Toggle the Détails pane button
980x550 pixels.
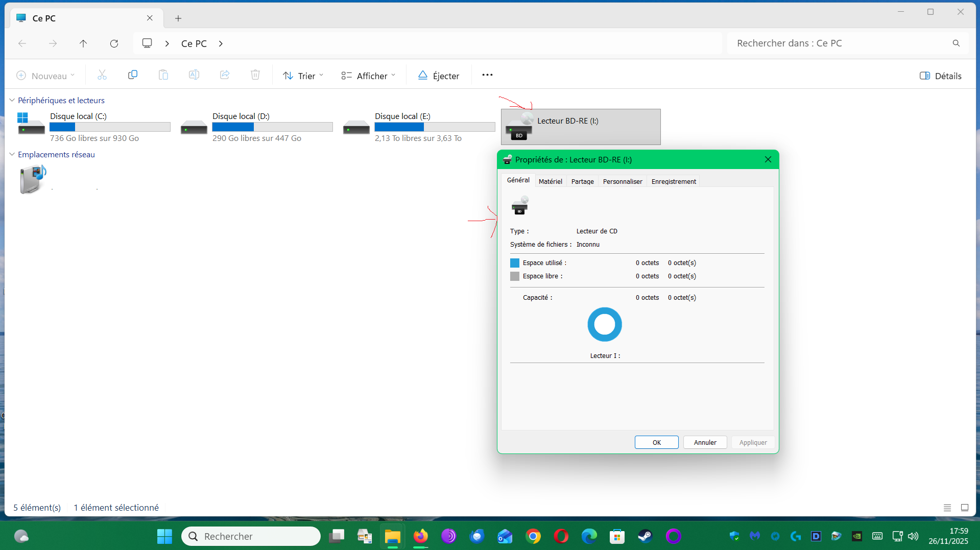[941, 76]
